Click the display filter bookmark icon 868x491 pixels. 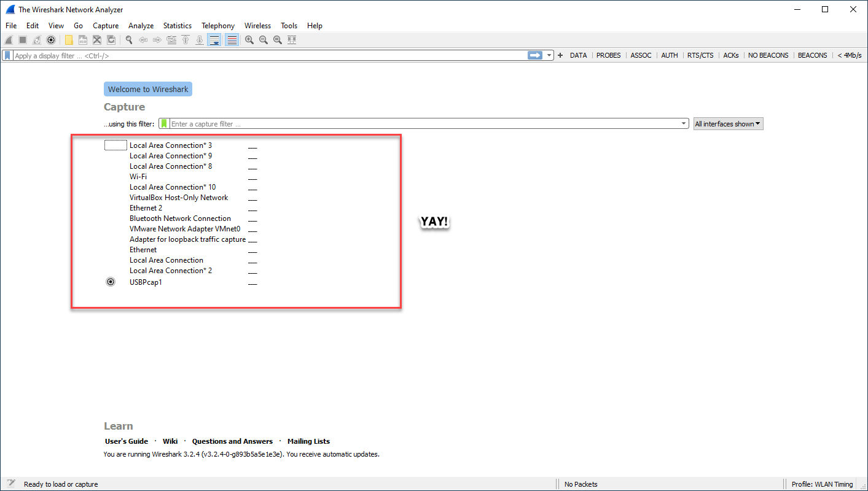[x=7, y=55]
